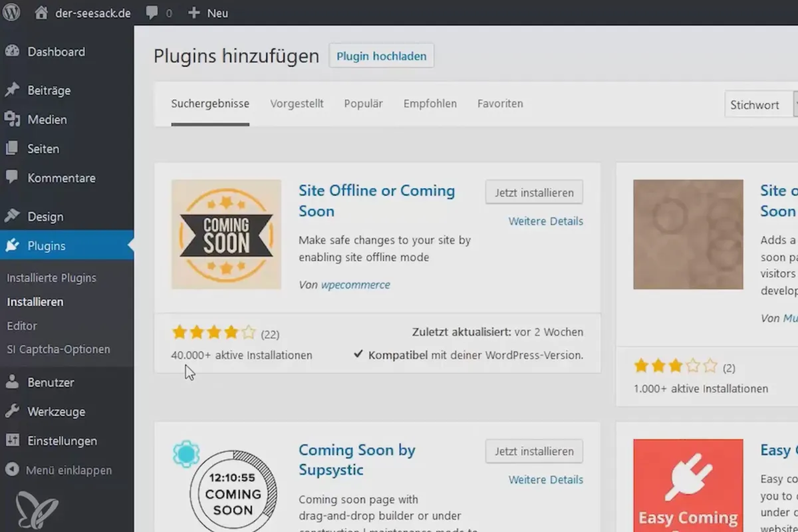This screenshot has height=532, width=798.
Task: Switch to the Suchergebnisse tab
Action: 210,104
